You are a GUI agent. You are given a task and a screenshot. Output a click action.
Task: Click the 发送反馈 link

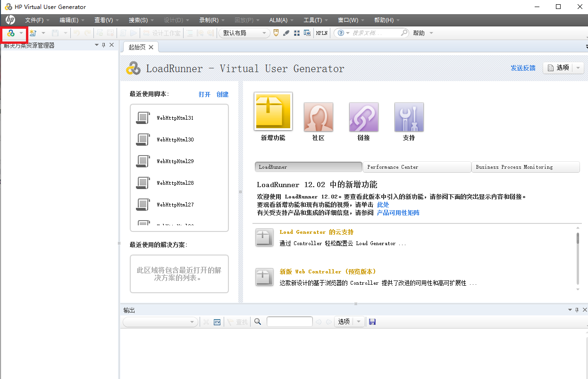(522, 68)
